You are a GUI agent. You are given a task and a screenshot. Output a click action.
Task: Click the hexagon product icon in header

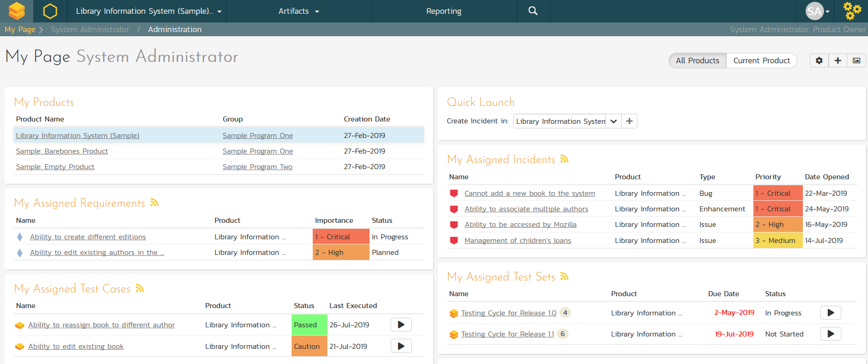coord(50,11)
